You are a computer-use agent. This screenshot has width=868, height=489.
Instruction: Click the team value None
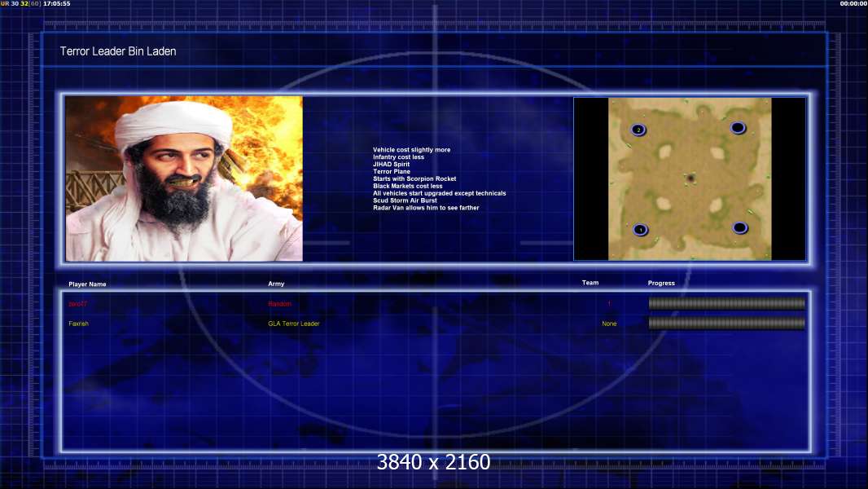609,324
